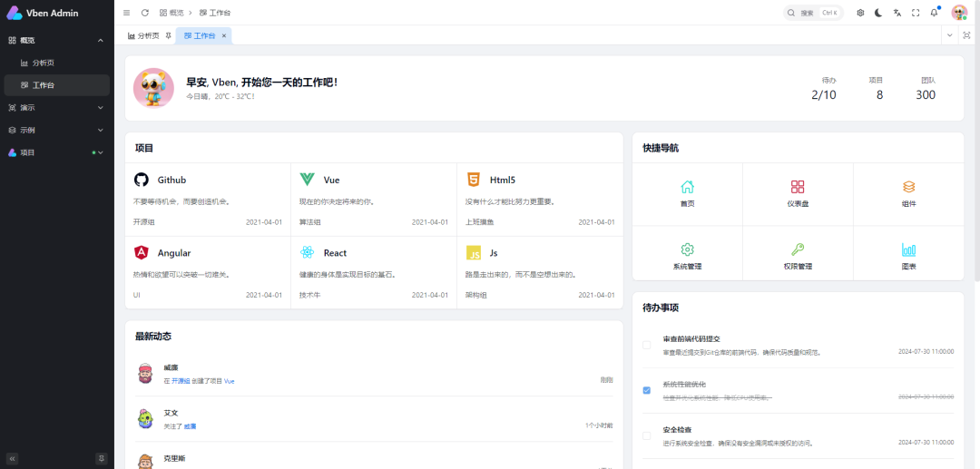The image size is (980, 469).
Task: Open notifications bell in the header
Action: [x=934, y=13]
